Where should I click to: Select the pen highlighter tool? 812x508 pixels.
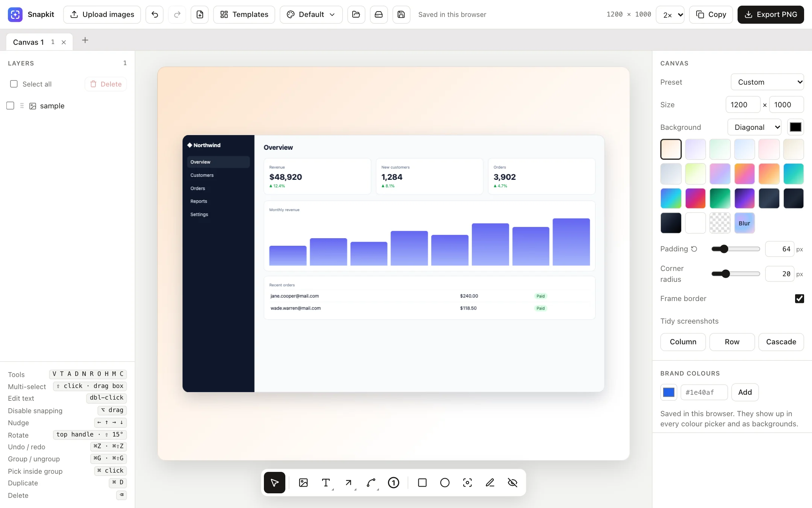point(490,482)
